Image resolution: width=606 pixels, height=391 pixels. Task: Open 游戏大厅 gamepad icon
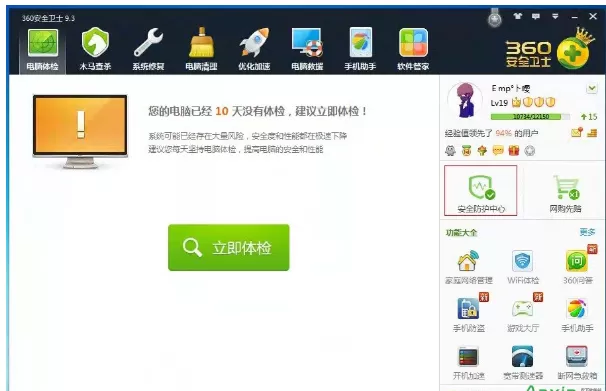pos(523,314)
